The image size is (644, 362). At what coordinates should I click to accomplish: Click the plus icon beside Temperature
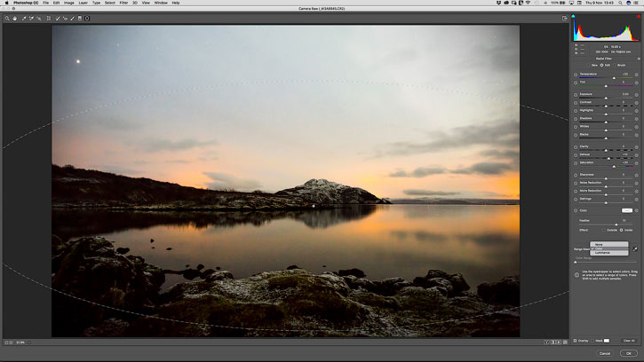point(637,75)
